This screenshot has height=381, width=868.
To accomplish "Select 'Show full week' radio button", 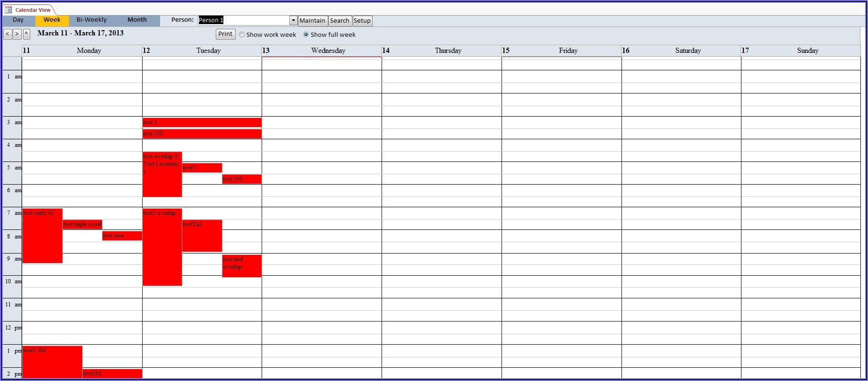I will [x=306, y=34].
